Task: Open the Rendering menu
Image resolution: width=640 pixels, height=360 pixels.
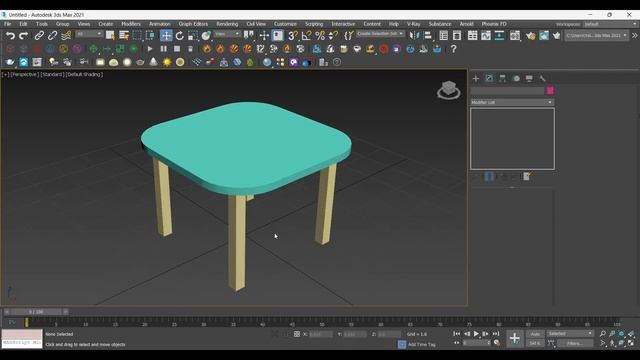Action: [227, 24]
